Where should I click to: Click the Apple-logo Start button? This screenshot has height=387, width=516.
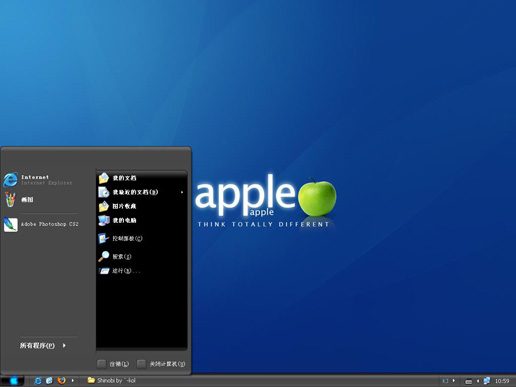(12, 380)
